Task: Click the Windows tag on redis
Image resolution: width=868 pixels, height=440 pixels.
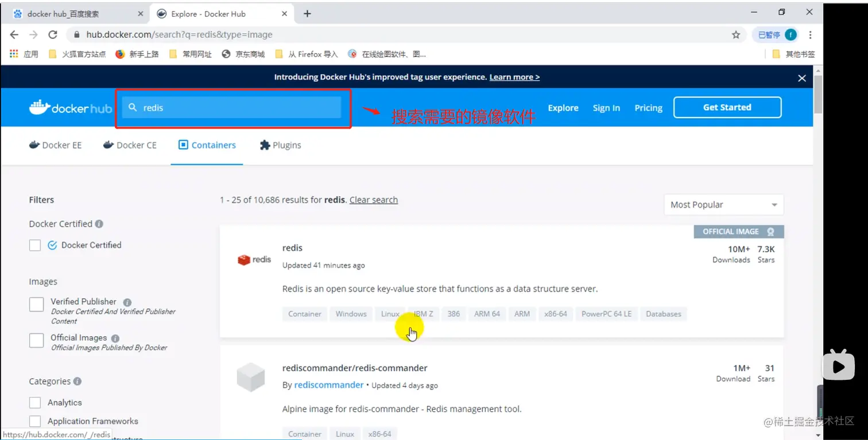Action: click(x=351, y=314)
